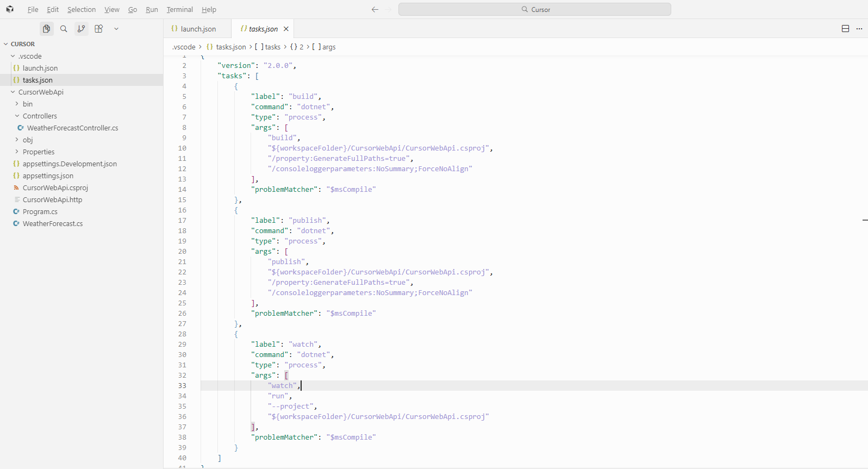This screenshot has height=469, width=868.
Task: Expand the obj folder
Action: (x=82, y=140)
